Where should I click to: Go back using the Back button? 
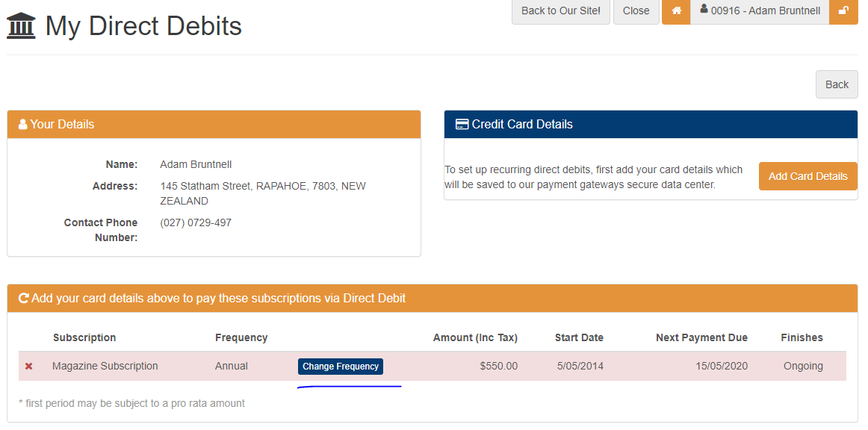tap(836, 84)
